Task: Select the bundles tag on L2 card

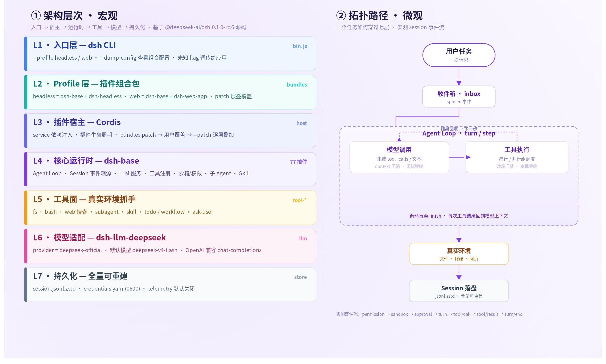Action: pyautogui.click(x=297, y=85)
